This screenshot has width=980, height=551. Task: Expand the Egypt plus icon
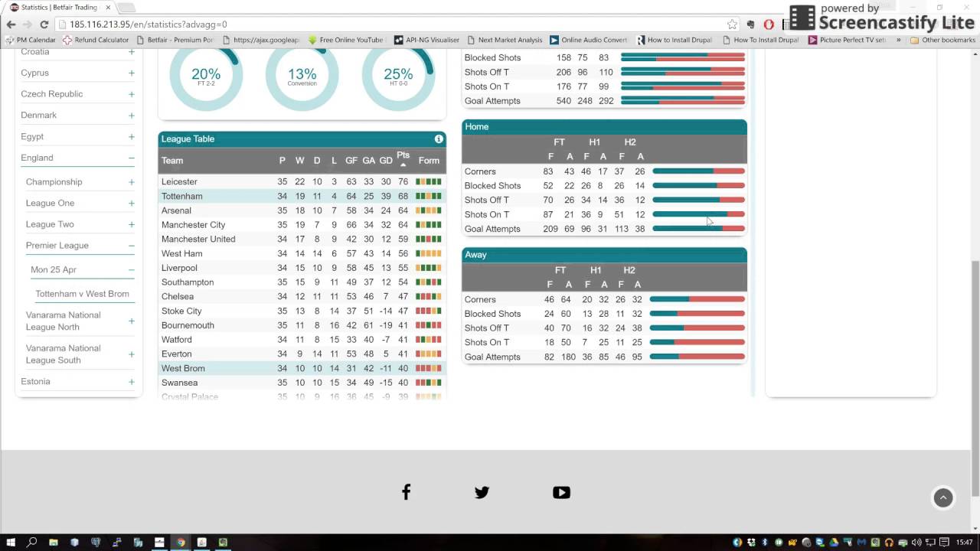[x=132, y=136]
